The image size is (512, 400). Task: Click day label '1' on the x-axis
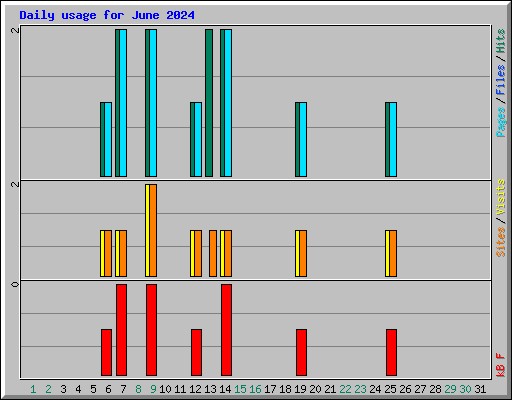(x=33, y=389)
